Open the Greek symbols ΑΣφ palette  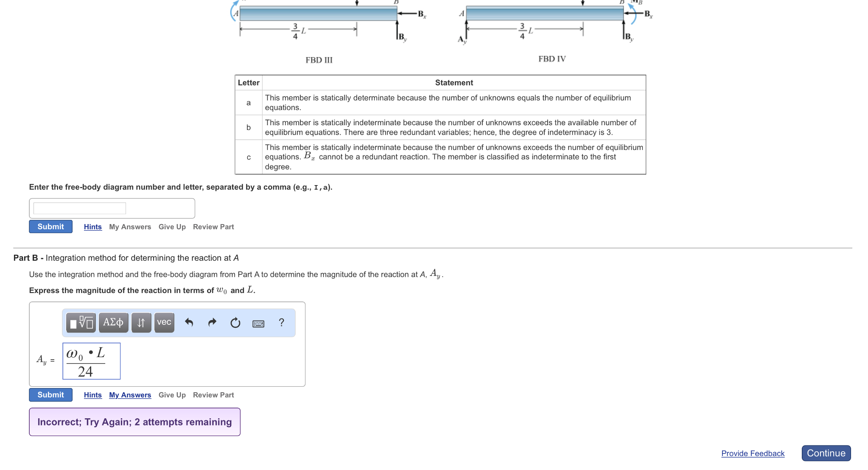pos(113,323)
